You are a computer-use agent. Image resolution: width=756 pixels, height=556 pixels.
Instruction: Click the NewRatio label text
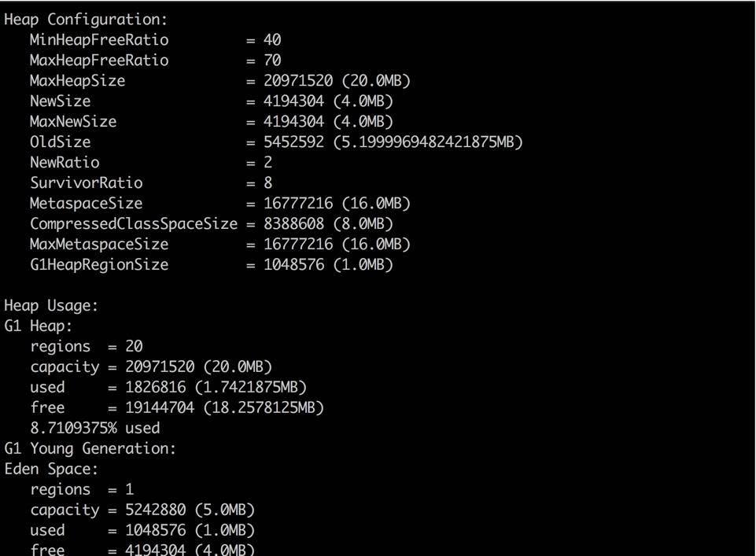click(65, 163)
